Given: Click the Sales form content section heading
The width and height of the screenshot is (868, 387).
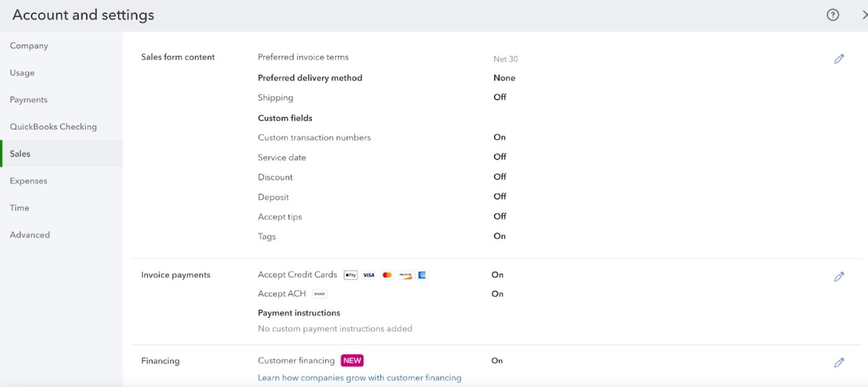Looking at the screenshot, I should coord(178,57).
